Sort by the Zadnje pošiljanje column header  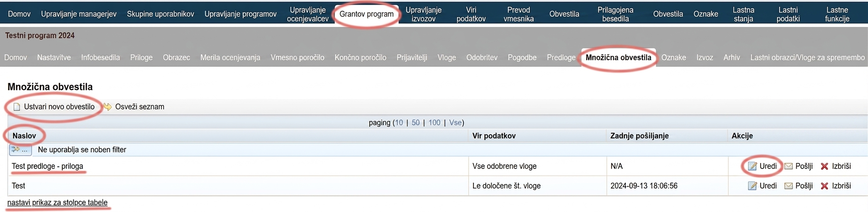[x=639, y=136]
